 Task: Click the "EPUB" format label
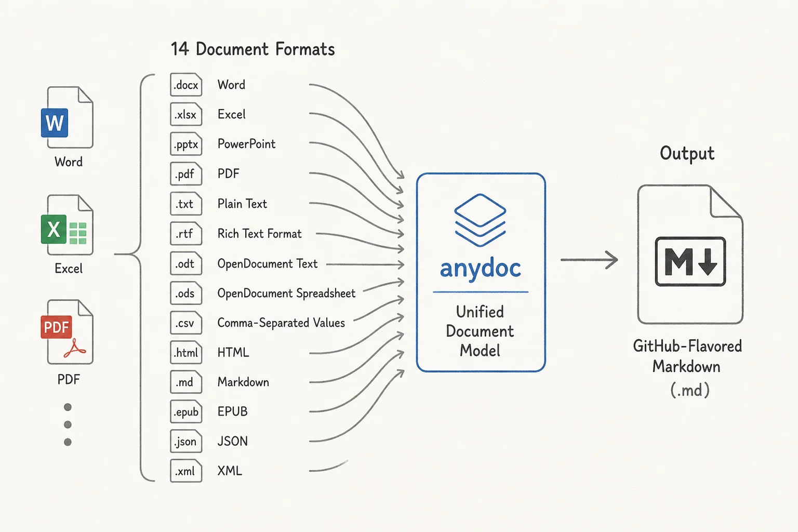click(x=232, y=411)
